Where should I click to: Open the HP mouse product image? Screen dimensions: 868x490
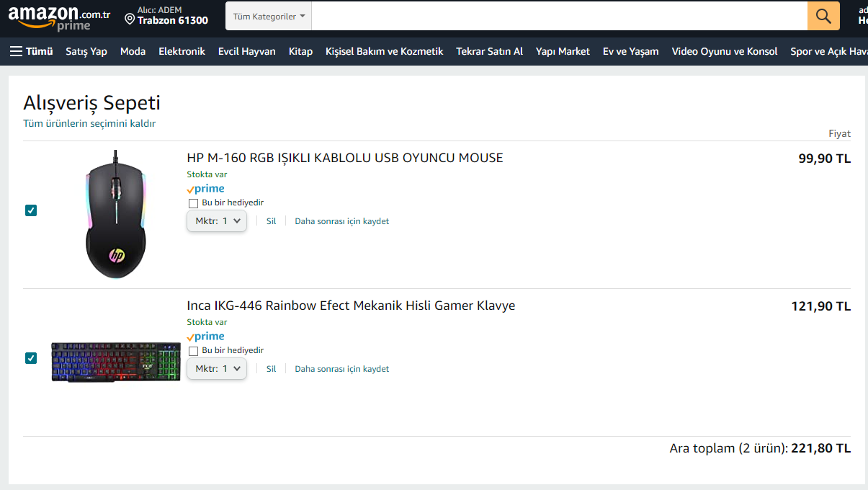point(116,214)
